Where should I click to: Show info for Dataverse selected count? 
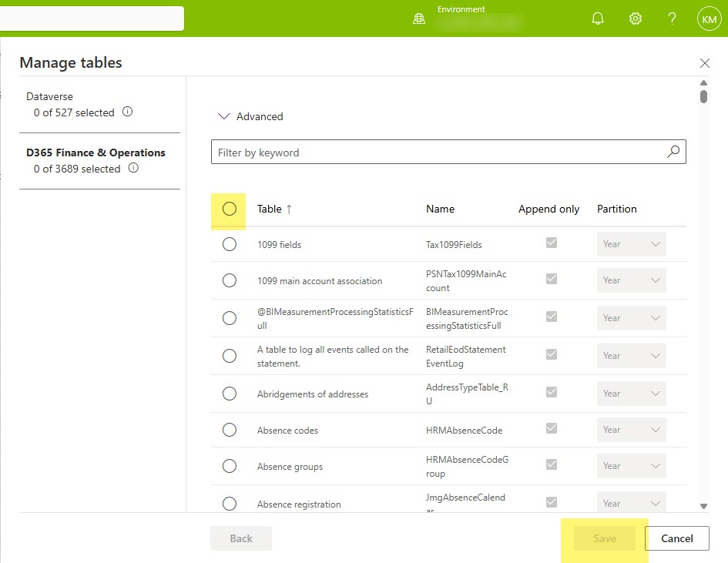[128, 112]
